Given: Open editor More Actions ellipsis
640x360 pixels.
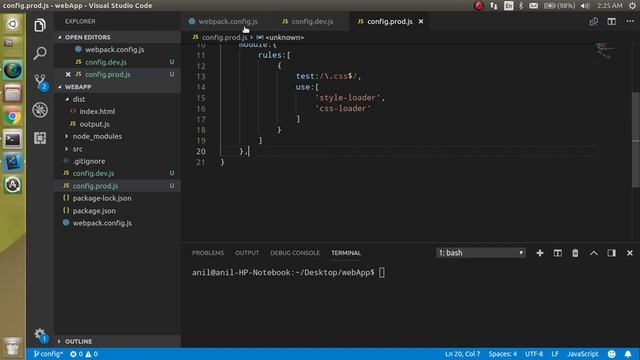Looking at the screenshot, I should [x=630, y=21].
